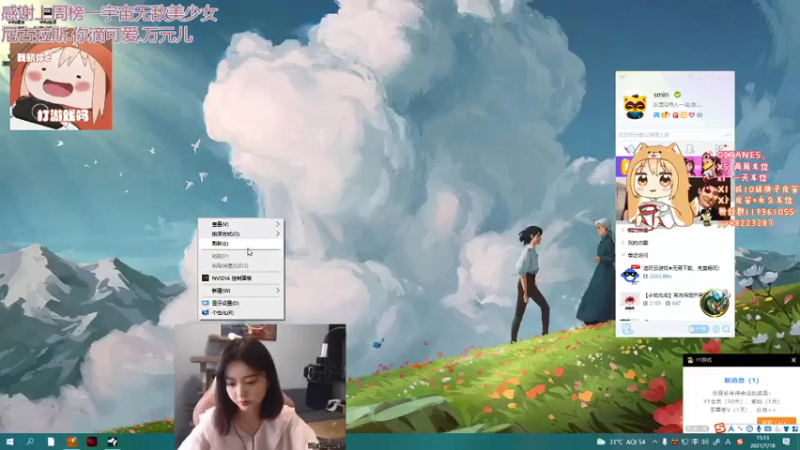Show hidden tray icons with chevron
This screenshot has width=800, height=450.
pyautogui.click(x=655, y=442)
